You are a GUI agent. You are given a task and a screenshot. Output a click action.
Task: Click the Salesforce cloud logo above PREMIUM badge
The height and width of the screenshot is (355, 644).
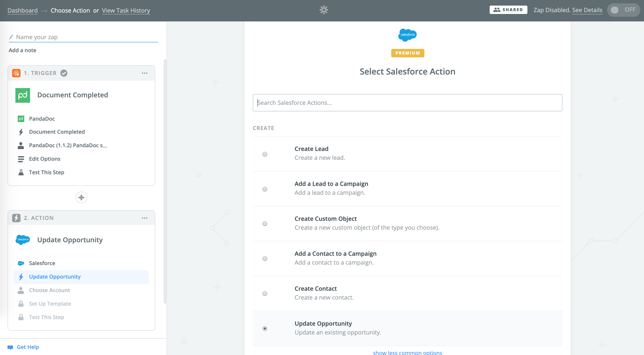(x=407, y=35)
